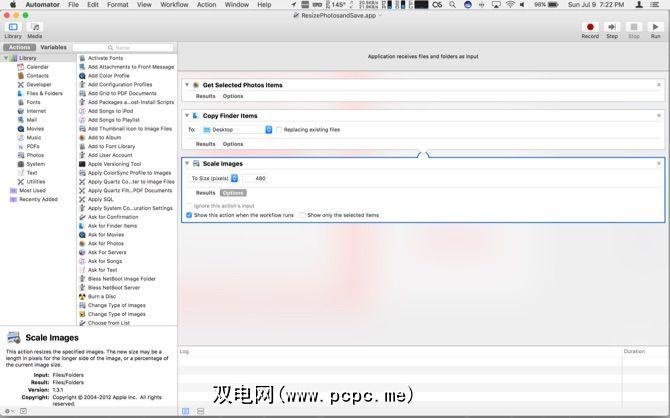Switch to the Actions tab
This screenshot has width=670, height=418.
coord(20,47)
